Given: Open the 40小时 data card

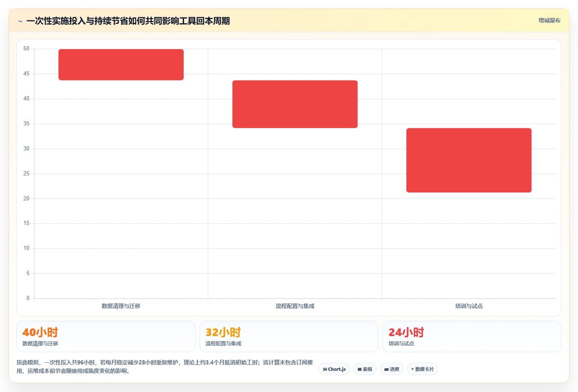Looking at the screenshot, I should click(x=106, y=336).
